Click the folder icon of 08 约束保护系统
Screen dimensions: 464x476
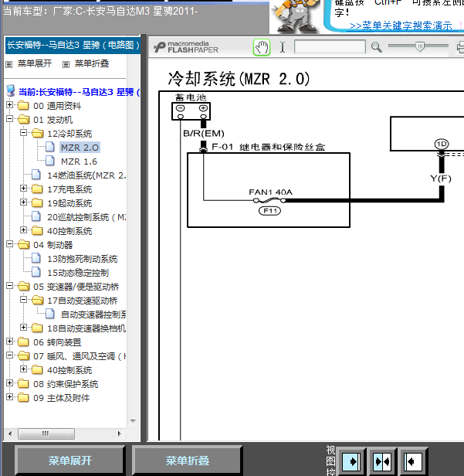[23, 384]
